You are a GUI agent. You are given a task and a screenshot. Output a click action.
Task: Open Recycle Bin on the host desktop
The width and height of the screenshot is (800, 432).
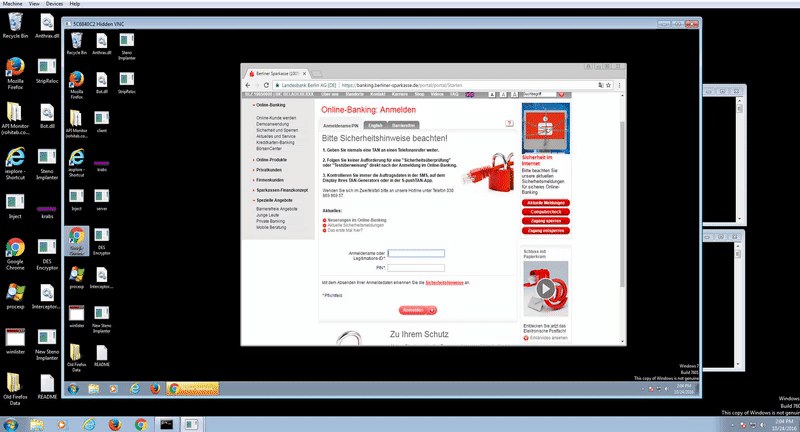(15, 26)
